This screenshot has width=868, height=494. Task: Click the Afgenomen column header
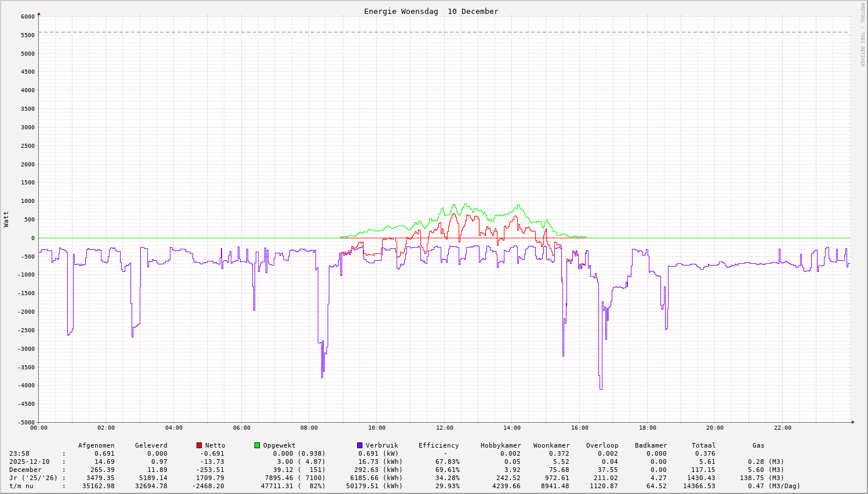(x=96, y=445)
